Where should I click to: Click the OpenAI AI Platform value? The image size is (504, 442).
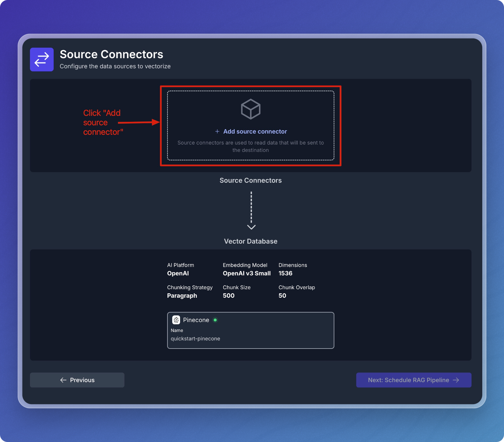[178, 273]
